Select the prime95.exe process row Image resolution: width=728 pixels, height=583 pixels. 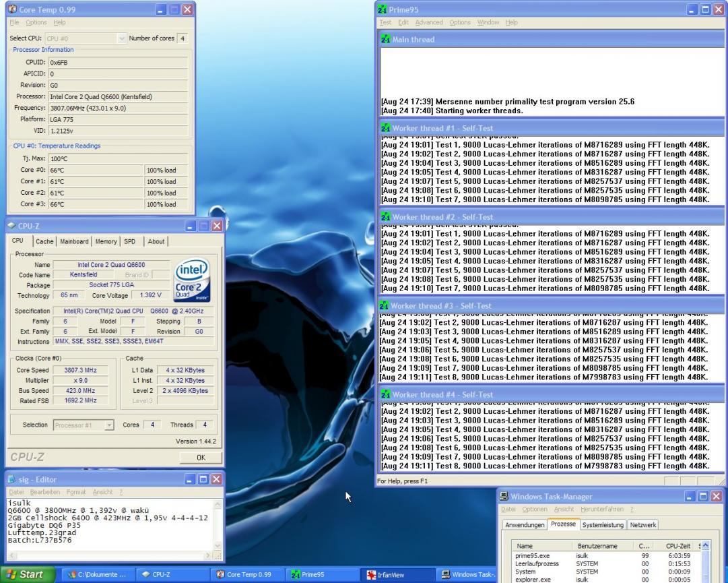(x=606, y=556)
